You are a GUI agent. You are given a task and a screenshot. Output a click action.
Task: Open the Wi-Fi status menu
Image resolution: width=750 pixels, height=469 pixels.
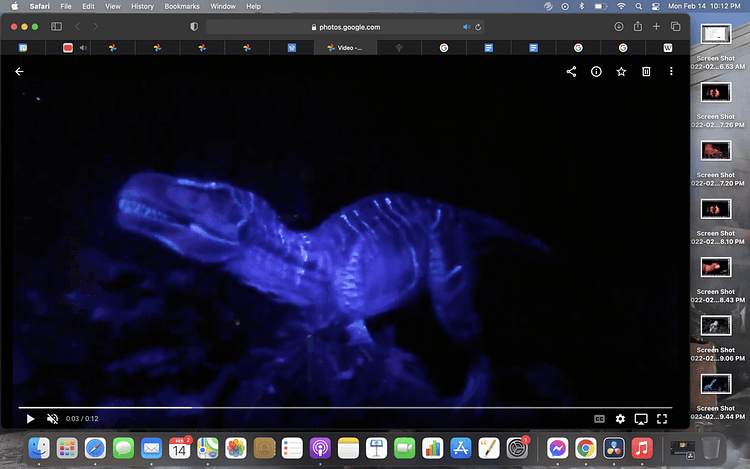(x=621, y=6)
